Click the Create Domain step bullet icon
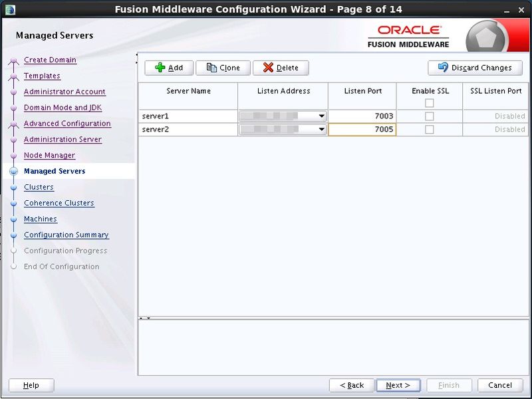Viewport: 532px width, 399px height. pyautogui.click(x=13, y=61)
